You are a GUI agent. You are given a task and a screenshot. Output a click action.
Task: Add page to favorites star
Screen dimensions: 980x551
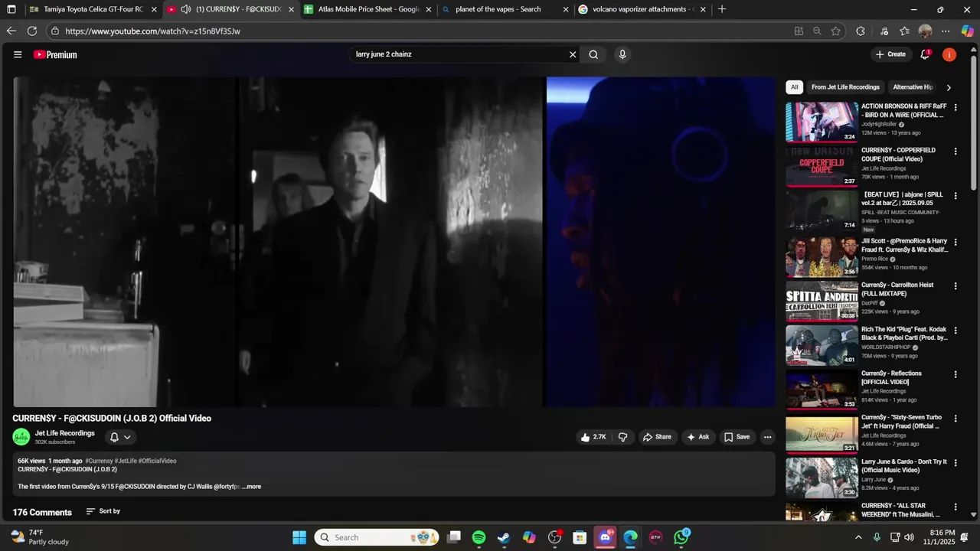(x=835, y=31)
